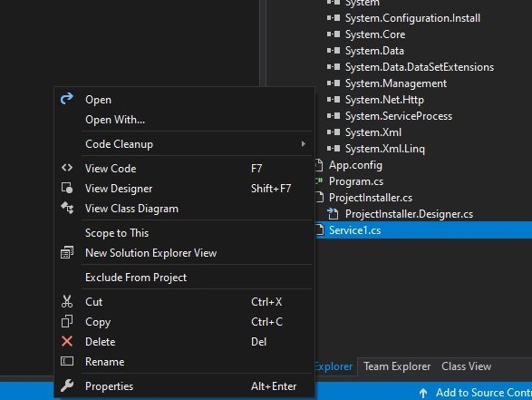Click the New Solution Explorer View icon

(x=67, y=253)
